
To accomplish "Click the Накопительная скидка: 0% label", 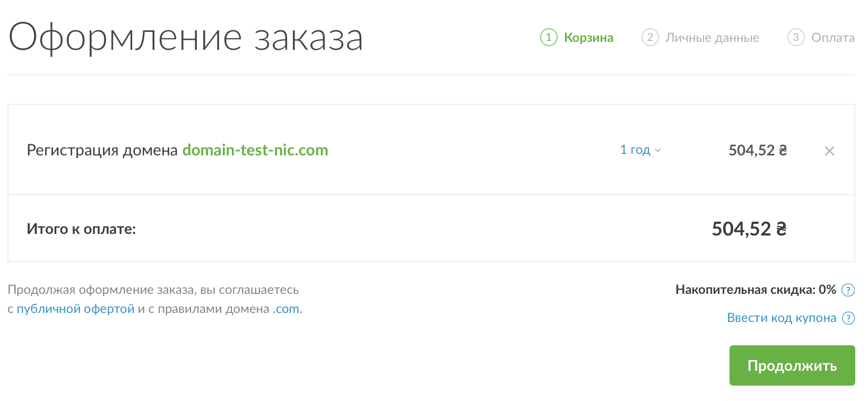I will pyautogui.click(x=755, y=290).
